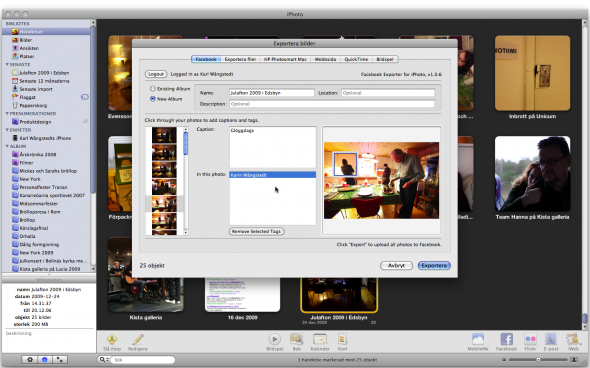The height and width of the screenshot is (368, 590).
Task: Select the Julafton 2009 i Edsbyn event
Action: pos(339,295)
